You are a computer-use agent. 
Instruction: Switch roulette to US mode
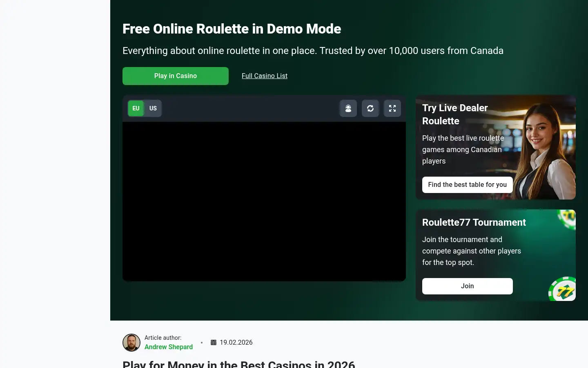tap(153, 108)
